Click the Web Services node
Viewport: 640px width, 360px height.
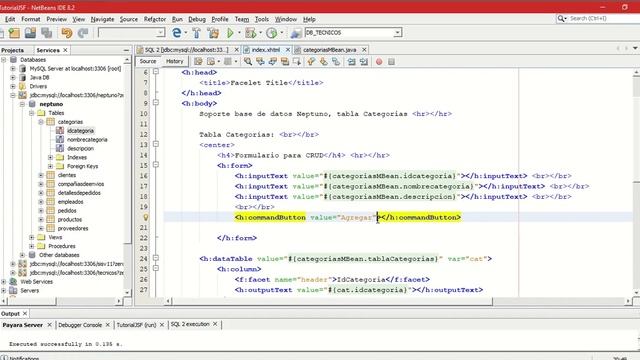point(36,282)
